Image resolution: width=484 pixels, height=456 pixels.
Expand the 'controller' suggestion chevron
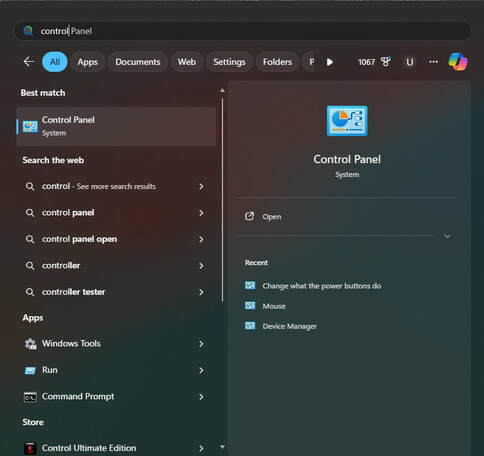[201, 266]
